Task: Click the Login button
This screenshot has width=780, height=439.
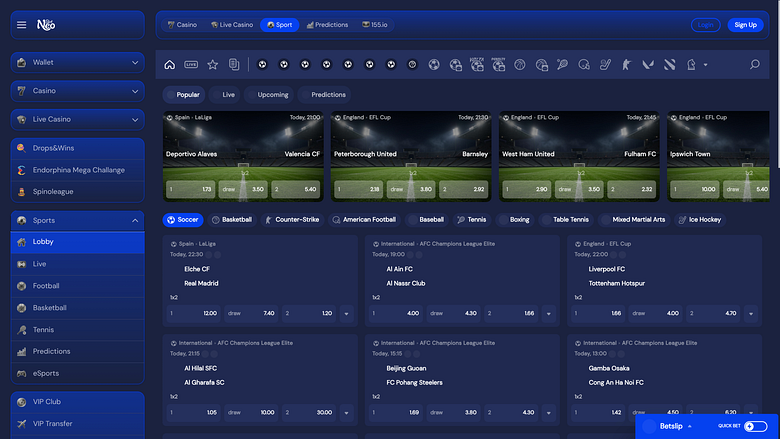Action: click(x=705, y=25)
